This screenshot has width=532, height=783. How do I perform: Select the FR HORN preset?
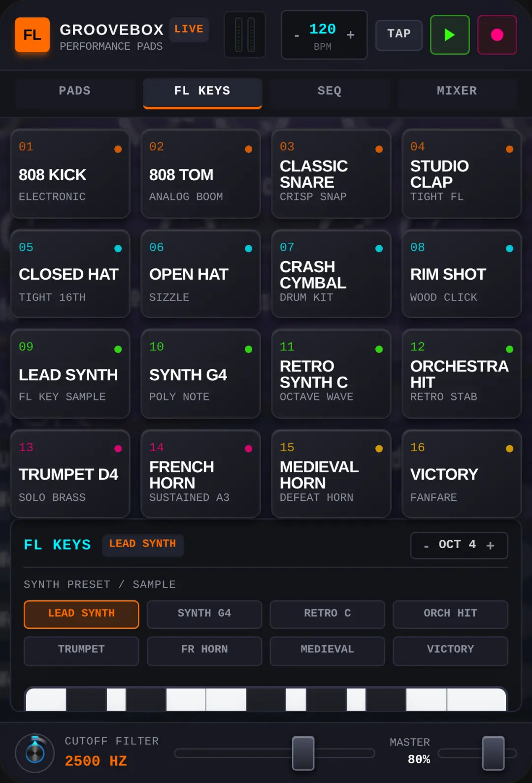tap(204, 650)
